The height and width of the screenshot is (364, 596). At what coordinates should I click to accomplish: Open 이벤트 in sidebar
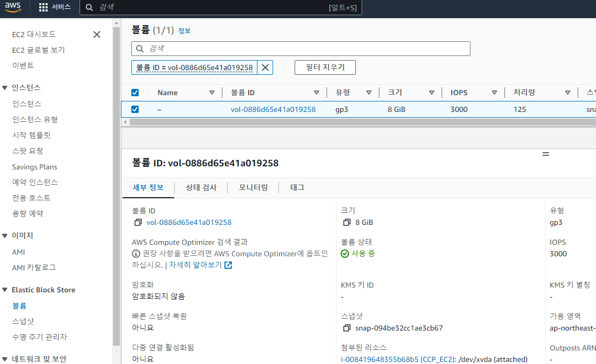click(23, 66)
